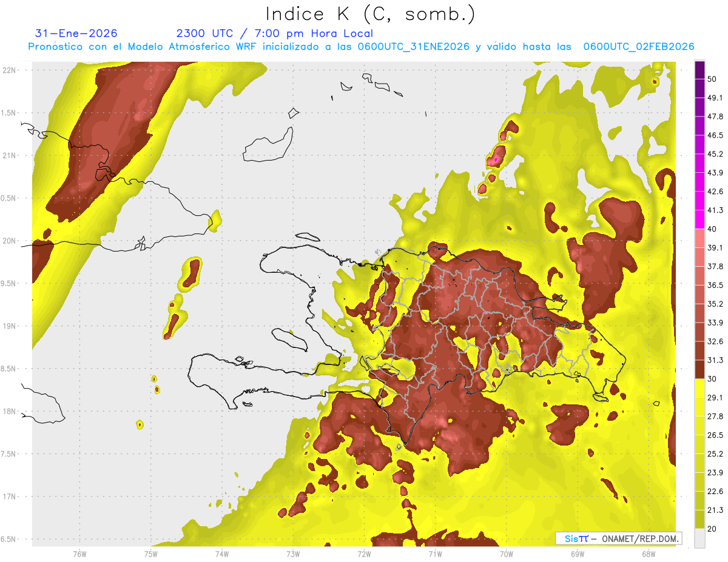This screenshot has width=728, height=562.
Task: Click the colorbar value '21.3'
Action: [715, 510]
